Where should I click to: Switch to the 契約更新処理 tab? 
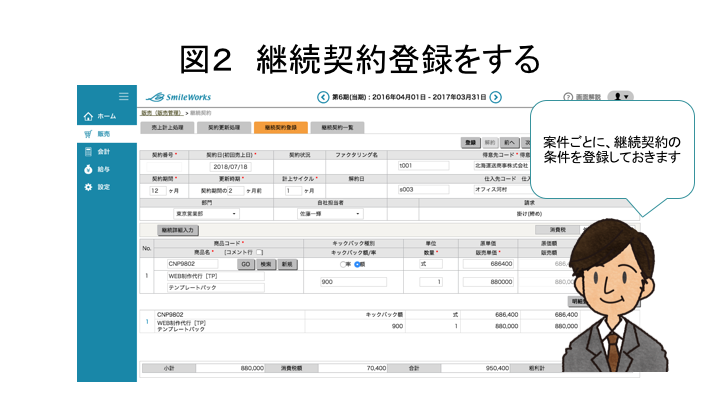click(224, 128)
